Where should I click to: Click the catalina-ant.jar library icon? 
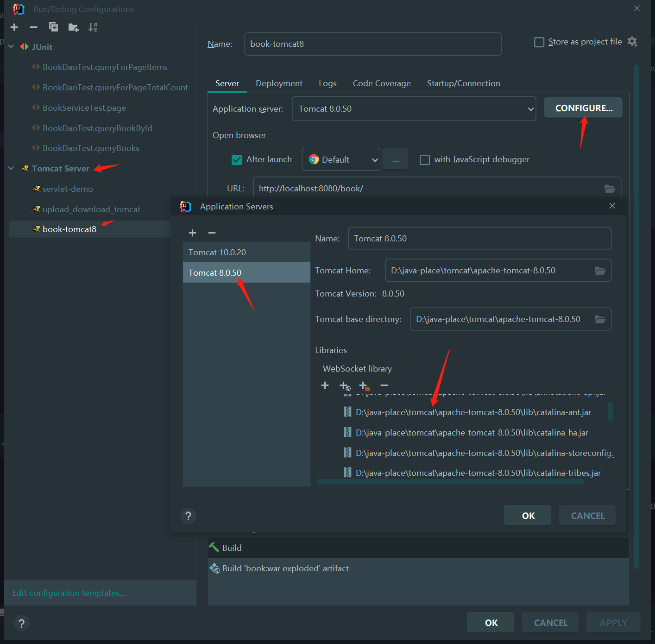click(347, 412)
